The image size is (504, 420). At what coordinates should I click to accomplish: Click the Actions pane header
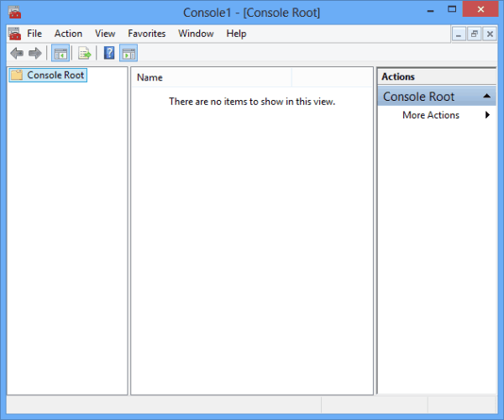(x=437, y=76)
